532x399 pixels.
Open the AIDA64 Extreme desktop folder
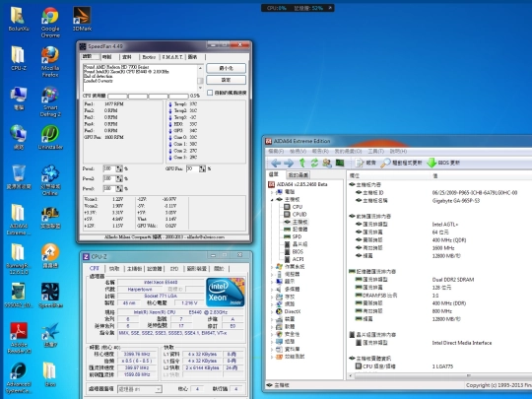click(19, 220)
